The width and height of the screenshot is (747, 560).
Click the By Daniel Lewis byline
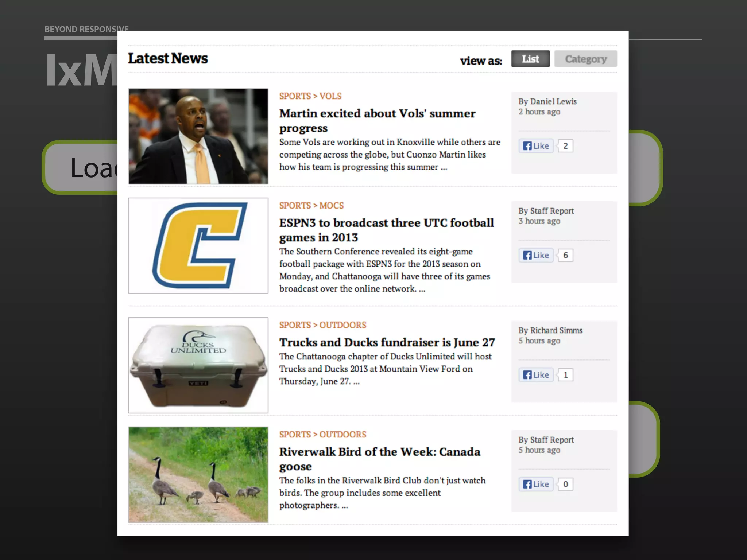pyautogui.click(x=547, y=101)
